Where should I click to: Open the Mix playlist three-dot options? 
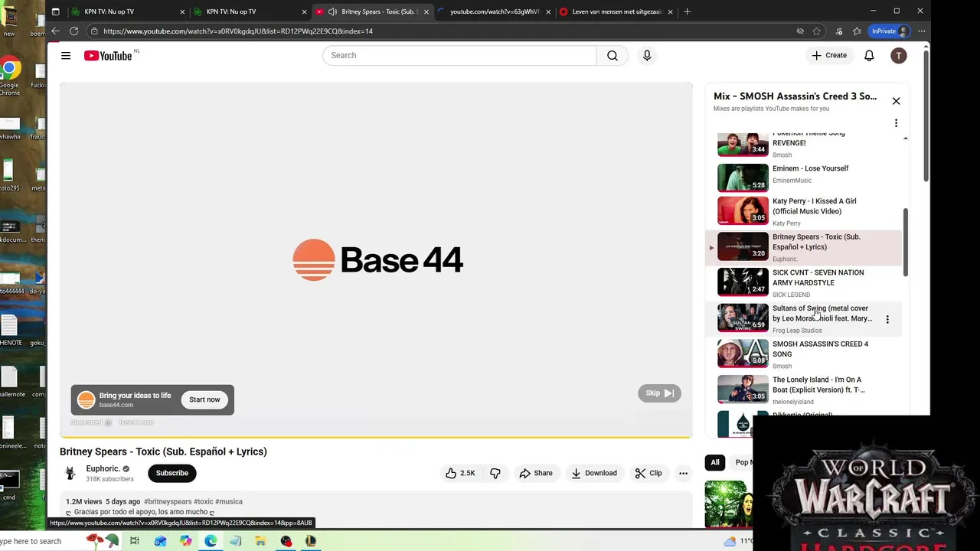click(896, 123)
